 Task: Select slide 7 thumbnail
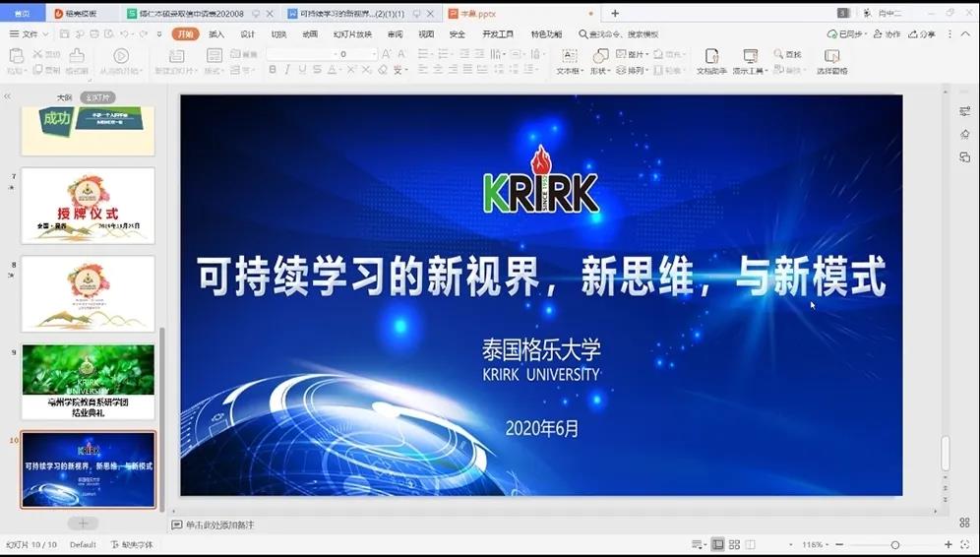click(89, 206)
